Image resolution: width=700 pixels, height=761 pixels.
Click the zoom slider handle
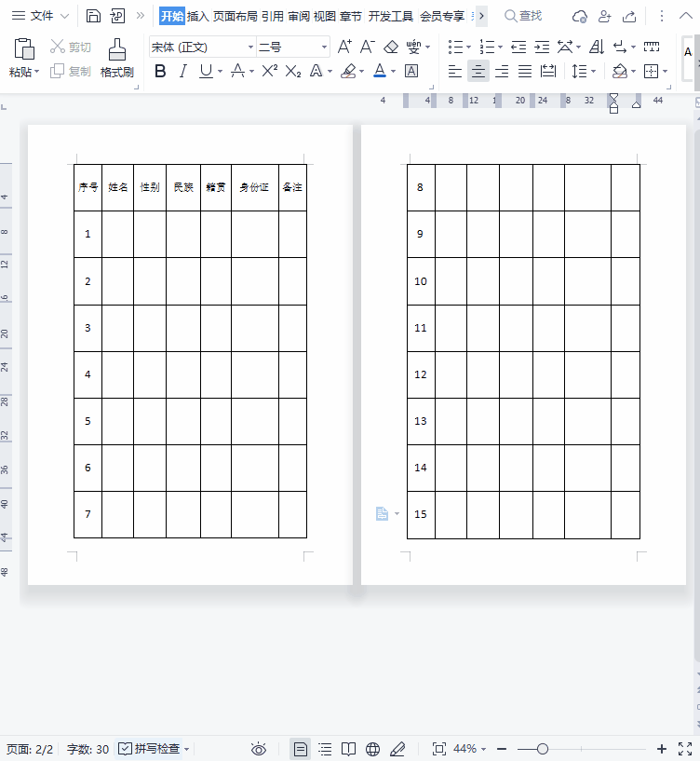pos(543,749)
